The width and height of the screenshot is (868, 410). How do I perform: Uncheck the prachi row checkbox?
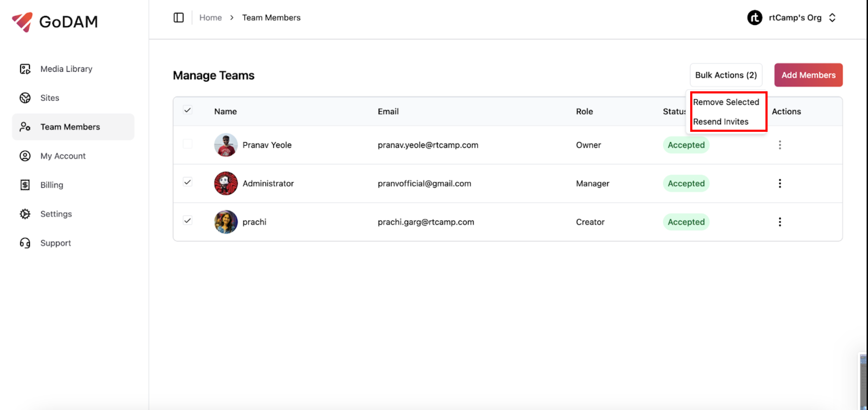point(188,221)
